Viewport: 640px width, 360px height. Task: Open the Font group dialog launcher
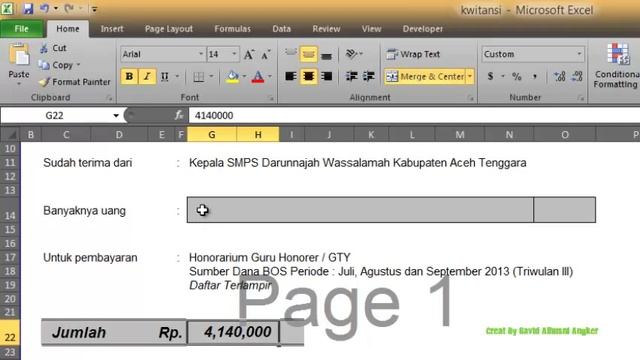[271, 98]
